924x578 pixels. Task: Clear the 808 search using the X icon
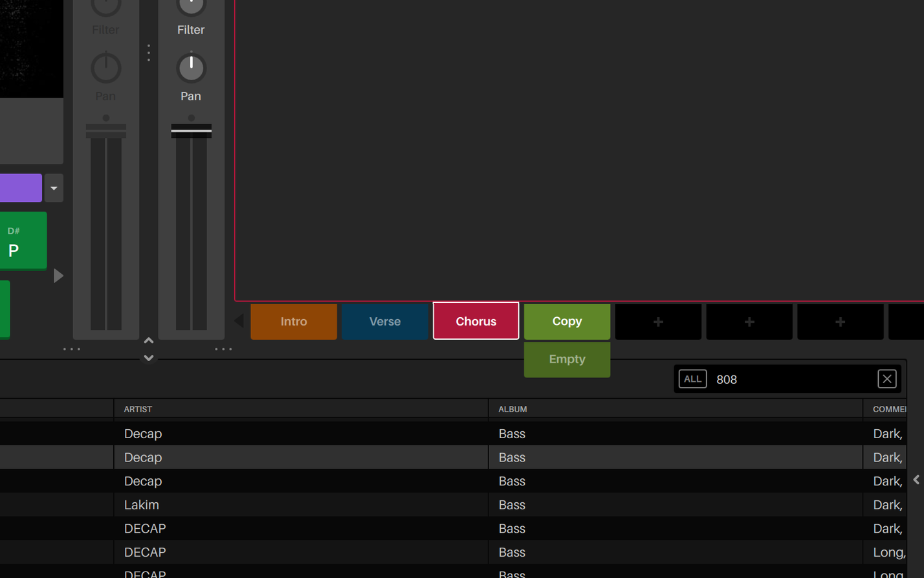886,379
